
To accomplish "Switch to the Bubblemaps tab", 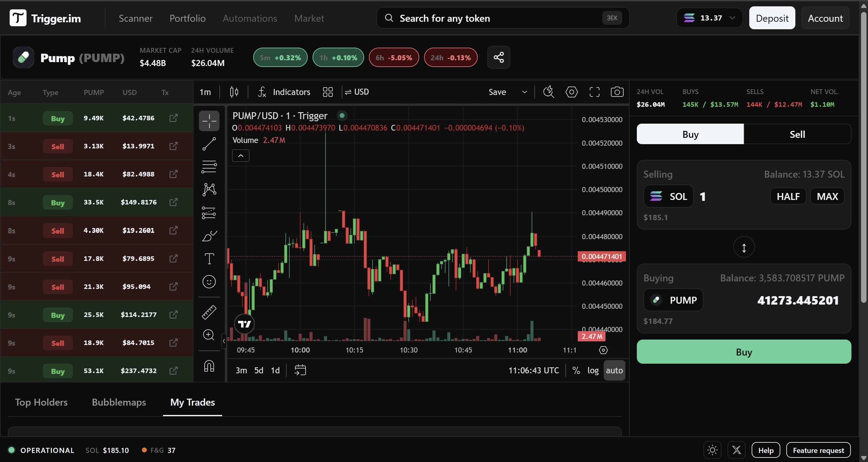I will 119,402.
